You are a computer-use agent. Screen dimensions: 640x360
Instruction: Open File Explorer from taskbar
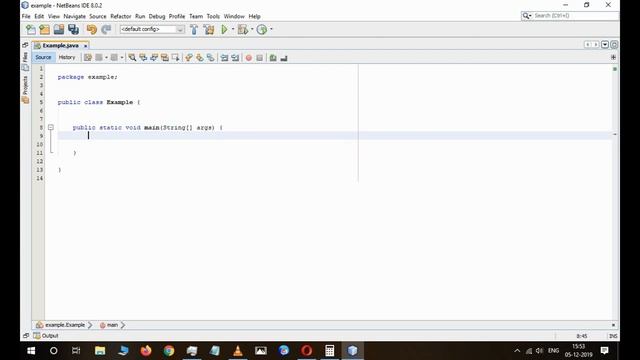point(100,351)
